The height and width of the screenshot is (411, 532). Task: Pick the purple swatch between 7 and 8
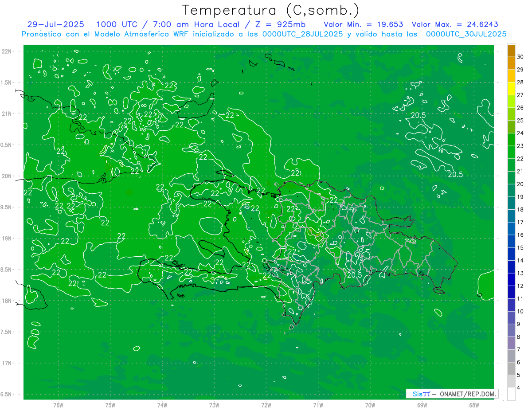click(511, 343)
